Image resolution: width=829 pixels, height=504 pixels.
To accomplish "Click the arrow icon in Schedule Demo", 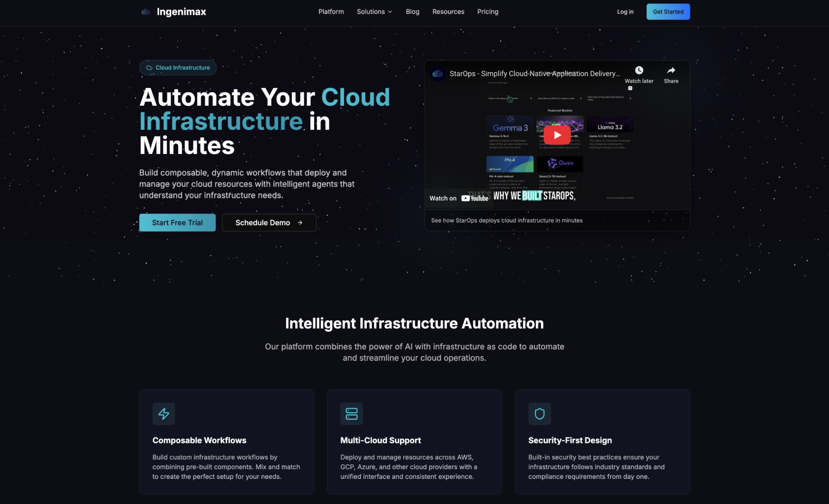I will 300,223.
